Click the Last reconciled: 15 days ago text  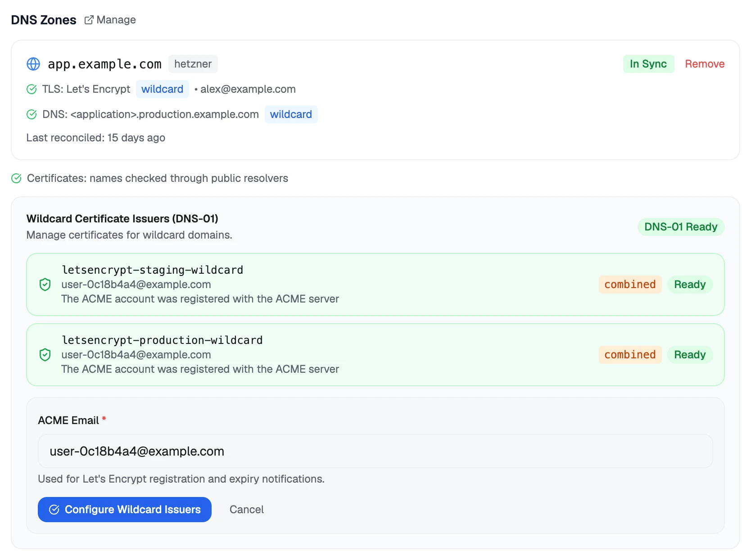click(96, 138)
